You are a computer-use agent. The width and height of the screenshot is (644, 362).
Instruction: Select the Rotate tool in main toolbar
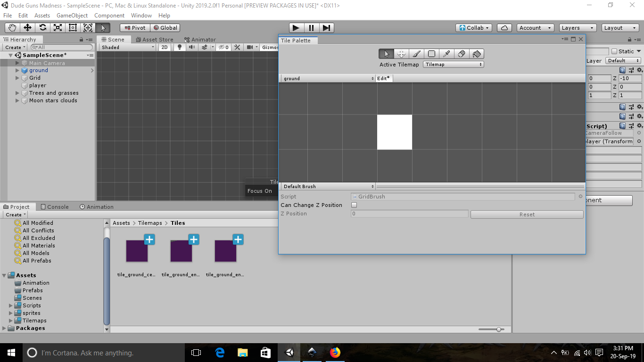[x=42, y=28]
